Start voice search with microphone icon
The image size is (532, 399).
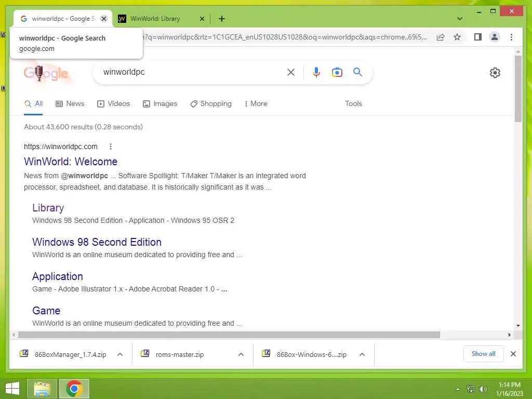[x=316, y=72]
